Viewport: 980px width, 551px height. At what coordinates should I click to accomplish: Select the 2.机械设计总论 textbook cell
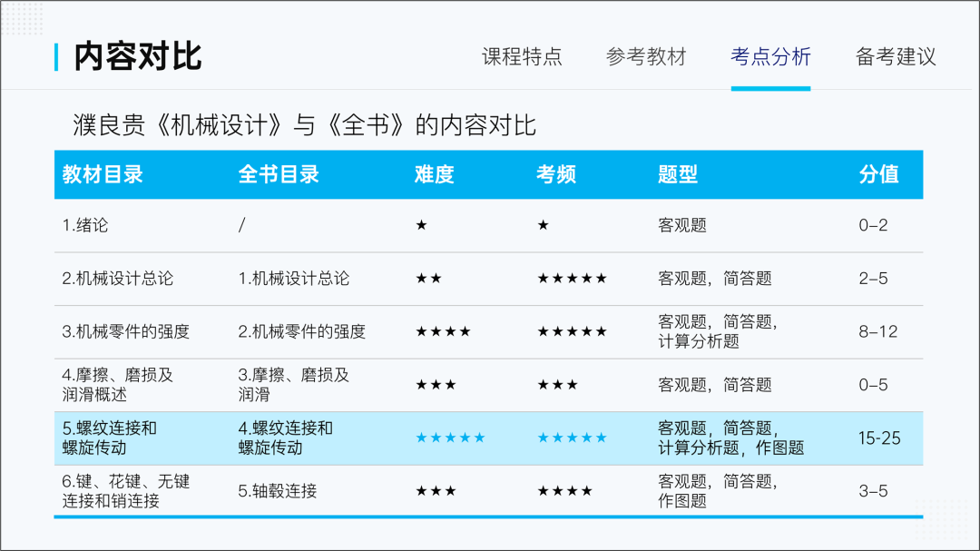[x=117, y=279]
